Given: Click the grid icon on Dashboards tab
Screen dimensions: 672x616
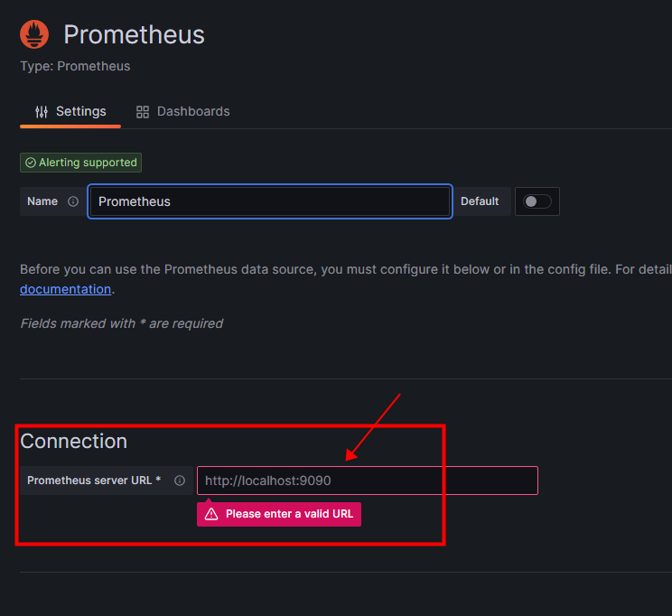Looking at the screenshot, I should 143,112.
